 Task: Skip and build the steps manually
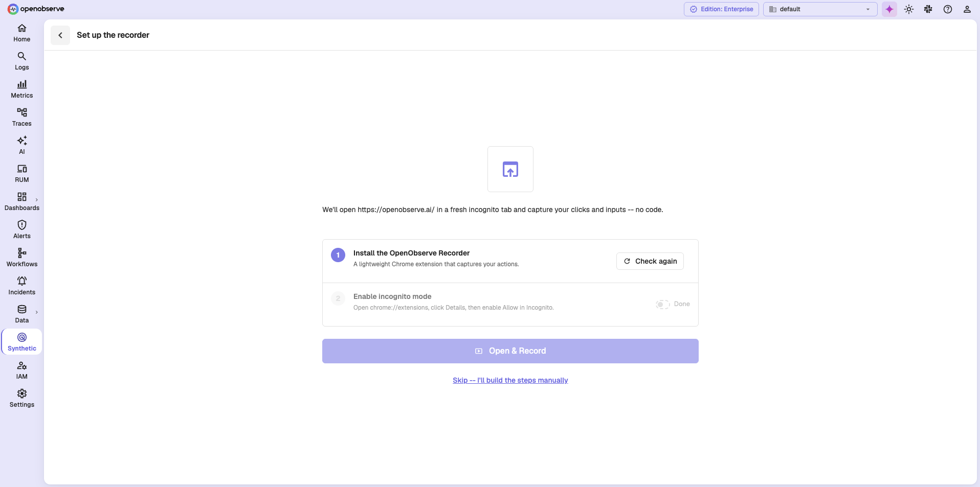(x=510, y=380)
